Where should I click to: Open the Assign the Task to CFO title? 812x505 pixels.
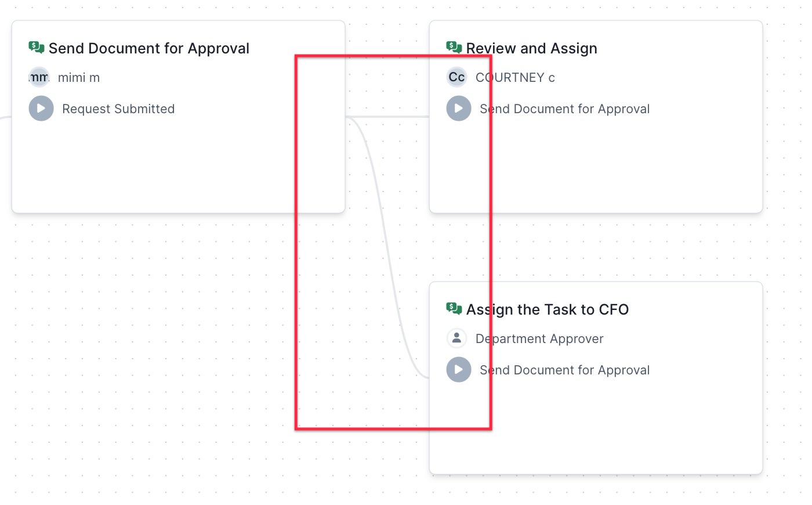pyautogui.click(x=548, y=309)
